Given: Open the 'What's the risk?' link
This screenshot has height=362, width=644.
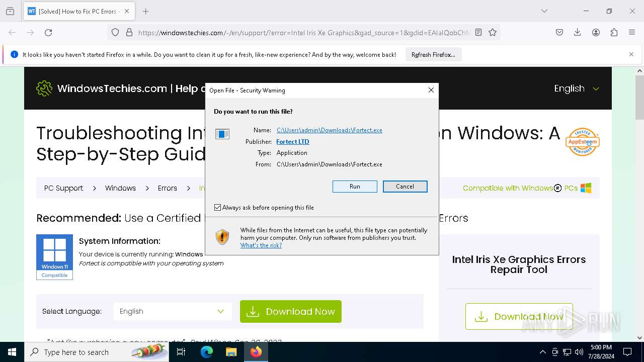Looking at the screenshot, I should pyautogui.click(x=261, y=245).
